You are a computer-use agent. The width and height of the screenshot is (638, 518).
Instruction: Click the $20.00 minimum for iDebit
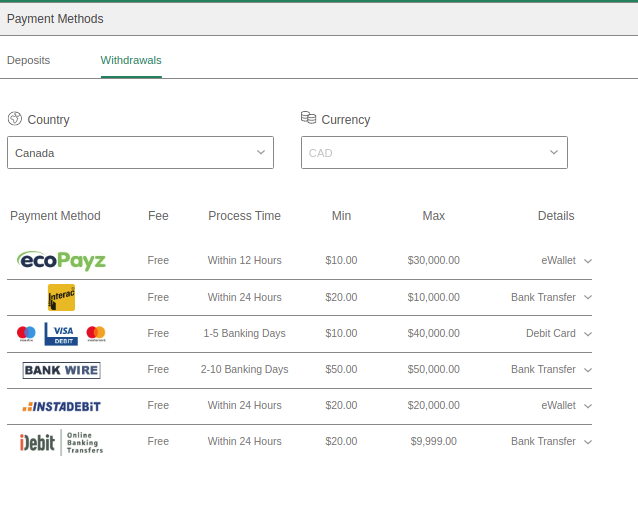pos(341,441)
